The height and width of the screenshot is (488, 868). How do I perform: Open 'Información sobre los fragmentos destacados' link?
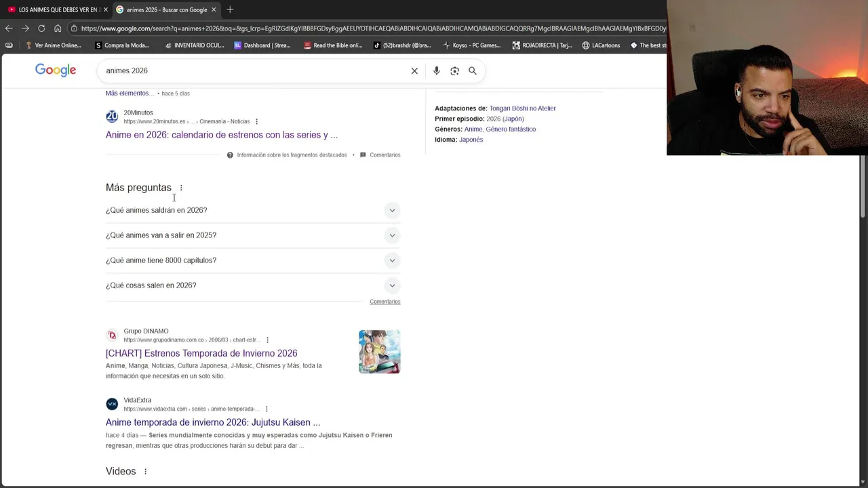point(292,155)
